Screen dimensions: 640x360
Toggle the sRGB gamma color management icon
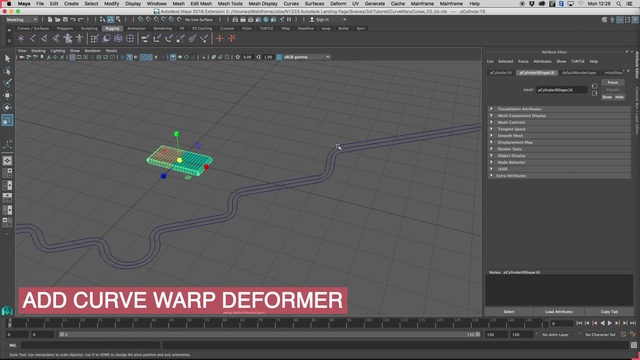tap(279, 57)
